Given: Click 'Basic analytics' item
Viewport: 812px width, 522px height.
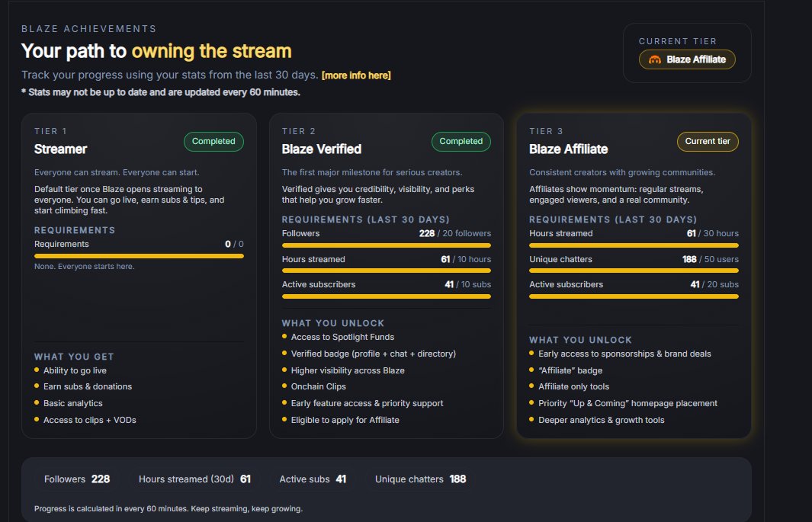Looking at the screenshot, I should tap(73, 404).
